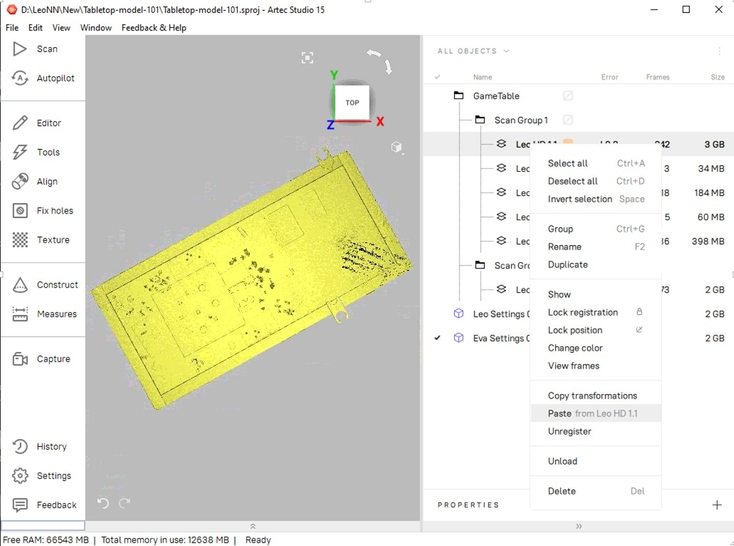Click the GameTable folder icon

[459, 96]
